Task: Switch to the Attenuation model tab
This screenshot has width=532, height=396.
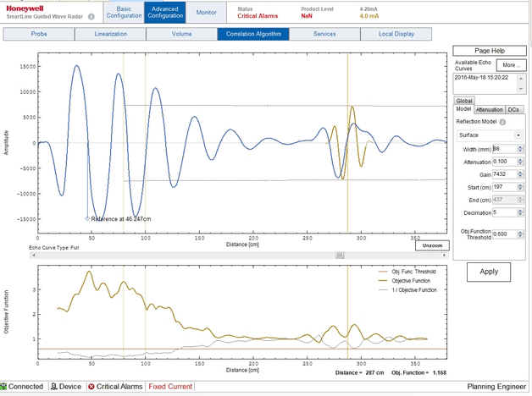Action: (x=489, y=109)
